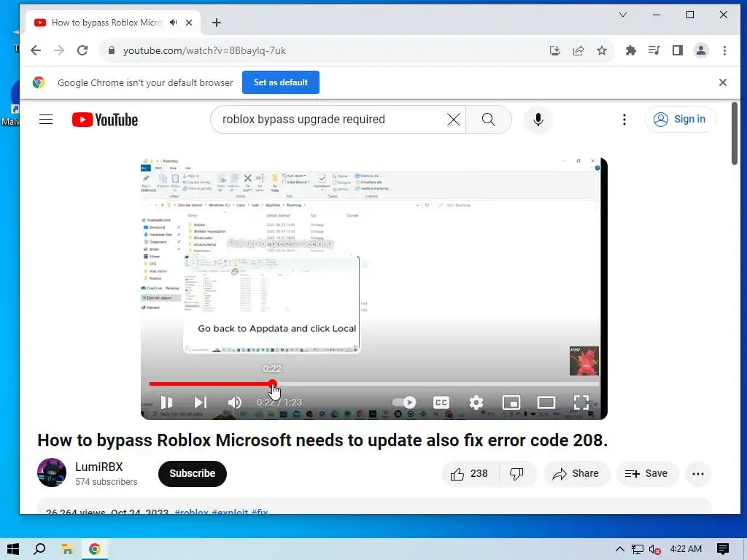This screenshot has width=747, height=560.
Task: Open the network icon in system tray
Action: coord(637,549)
